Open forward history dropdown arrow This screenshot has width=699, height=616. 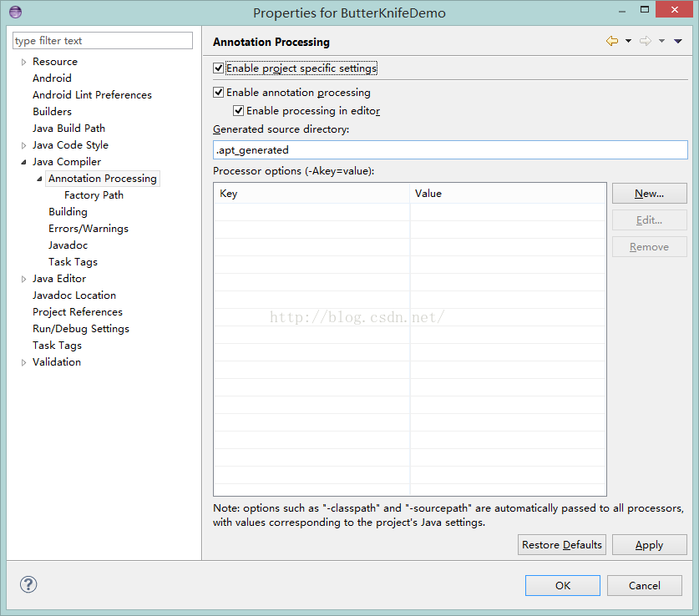[x=661, y=42]
